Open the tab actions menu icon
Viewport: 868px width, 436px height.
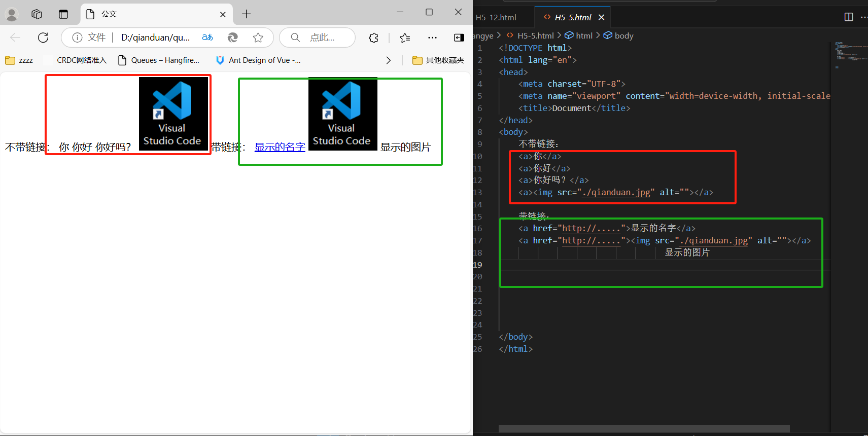(63, 14)
